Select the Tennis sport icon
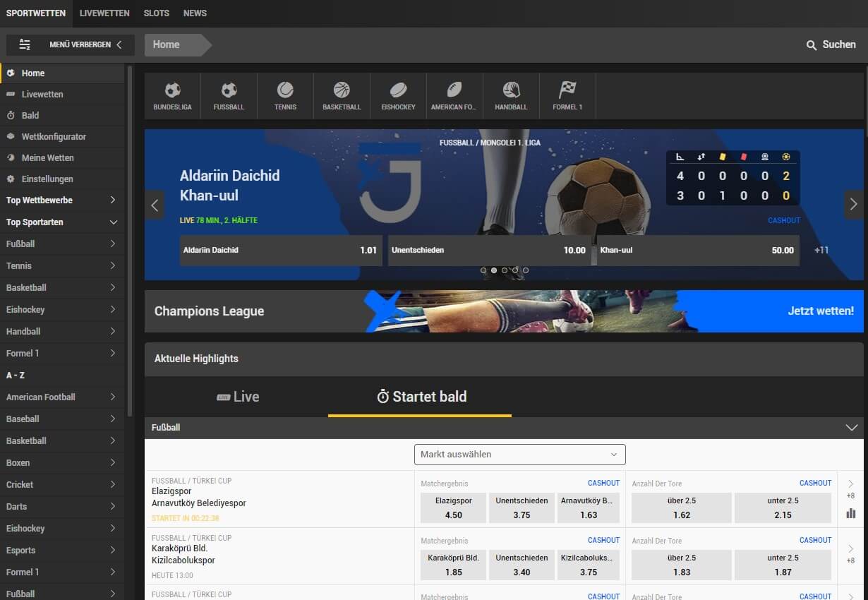Viewport: 868px width, 600px height. pyautogui.click(x=285, y=90)
